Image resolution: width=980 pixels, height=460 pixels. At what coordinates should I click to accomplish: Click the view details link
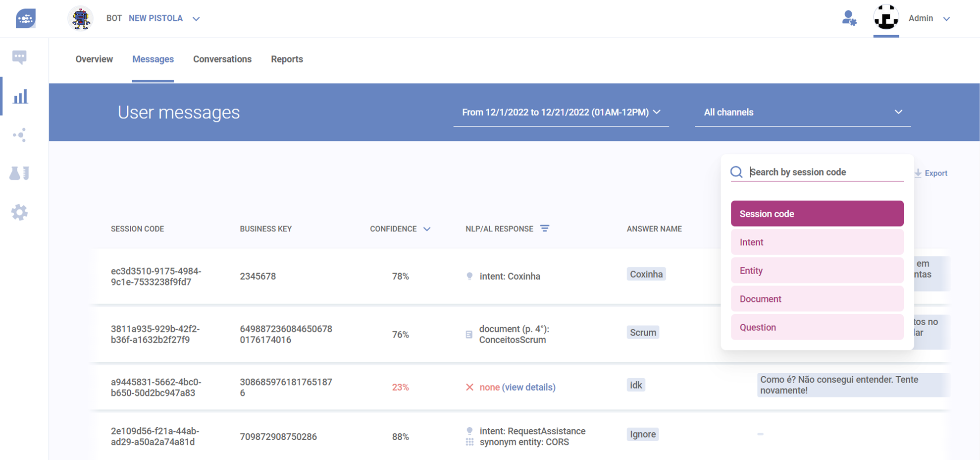point(528,387)
